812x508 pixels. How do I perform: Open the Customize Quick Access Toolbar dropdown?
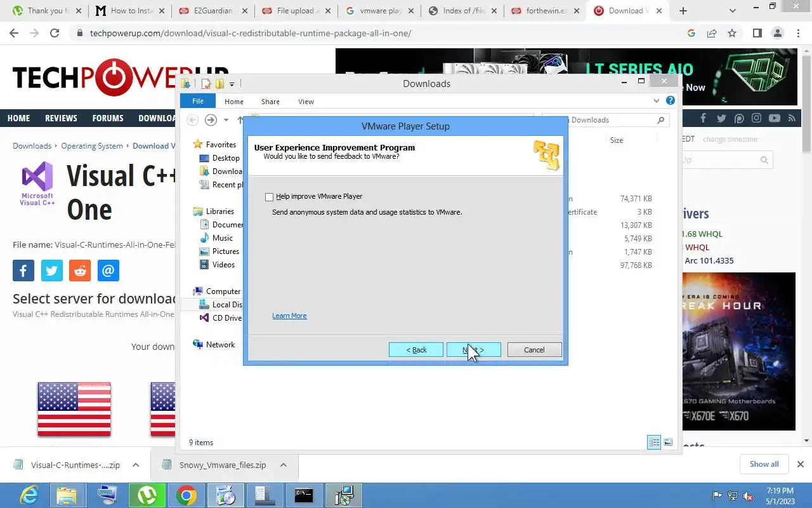tap(232, 84)
